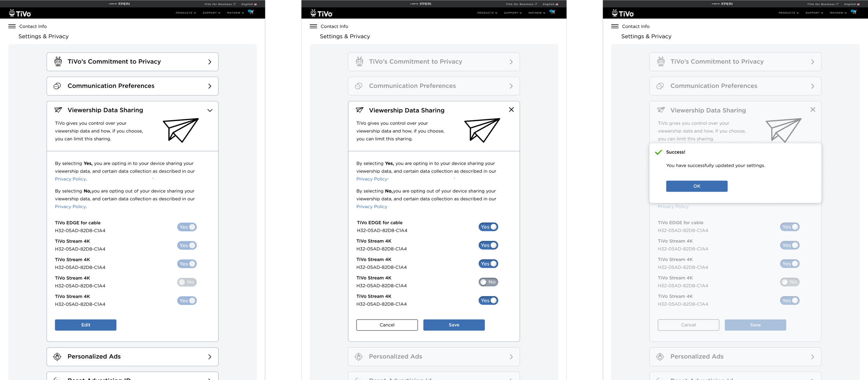868x380 pixels.
Task: Open the hamburger menu on the Success dialog screen
Action: pyautogui.click(x=615, y=26)
